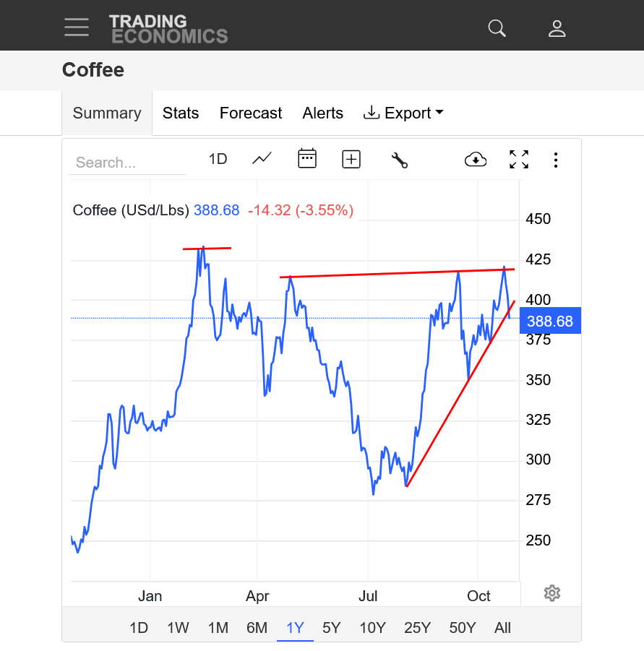The height and width of the screenshot is (651, 644).
Task: Open the wrench chart tools
Action: (x=399, y=160)
